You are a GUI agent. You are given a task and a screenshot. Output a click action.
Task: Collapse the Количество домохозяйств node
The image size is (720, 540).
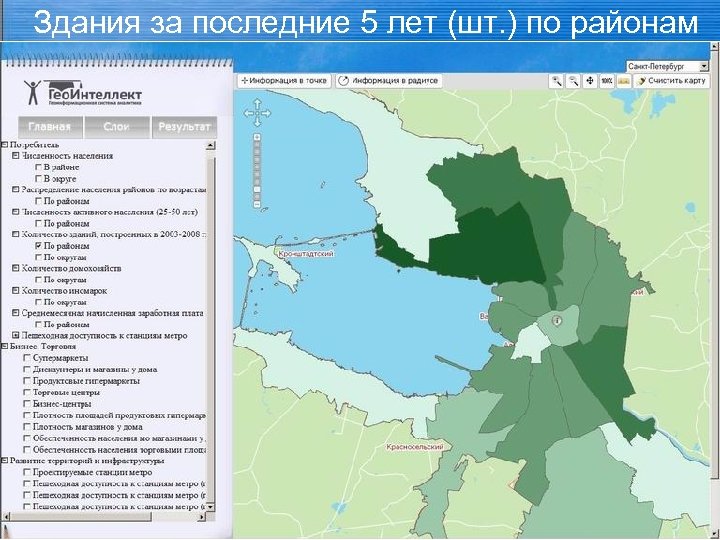point(16,268)
